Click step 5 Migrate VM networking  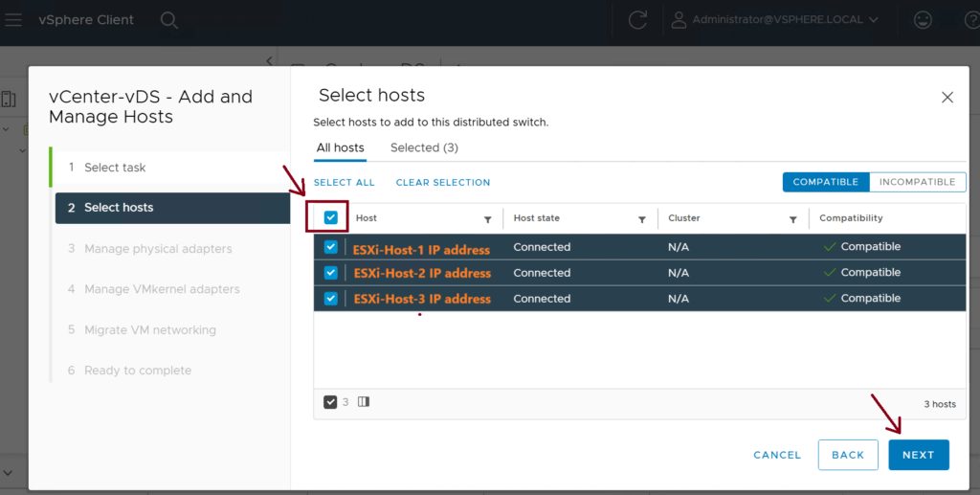(142, 330)
